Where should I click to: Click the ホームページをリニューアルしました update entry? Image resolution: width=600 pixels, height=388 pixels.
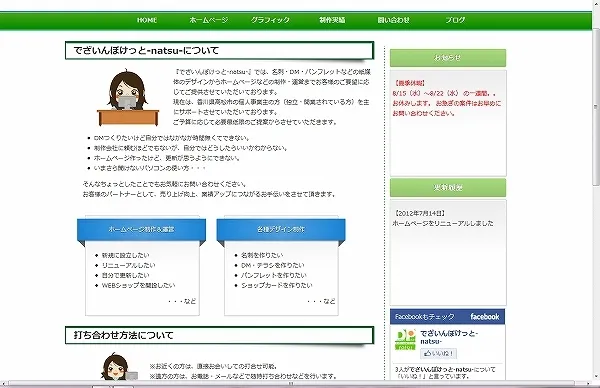(443, 223)
